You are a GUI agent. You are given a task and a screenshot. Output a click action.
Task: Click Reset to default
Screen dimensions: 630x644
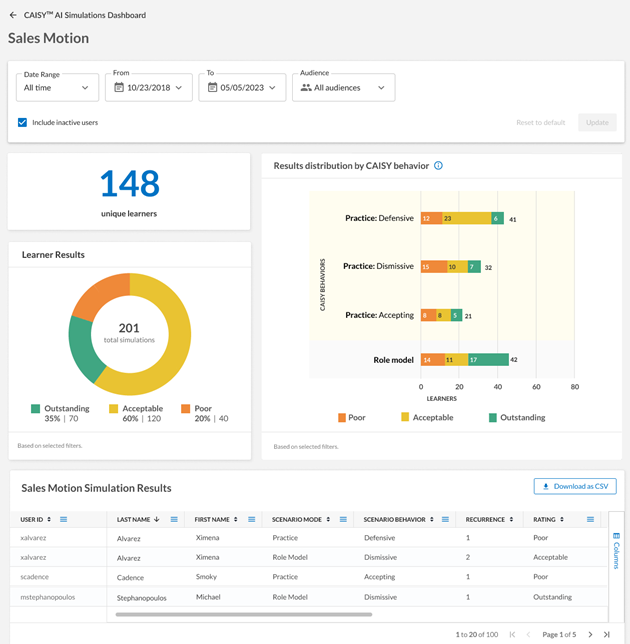click(540, 122)
